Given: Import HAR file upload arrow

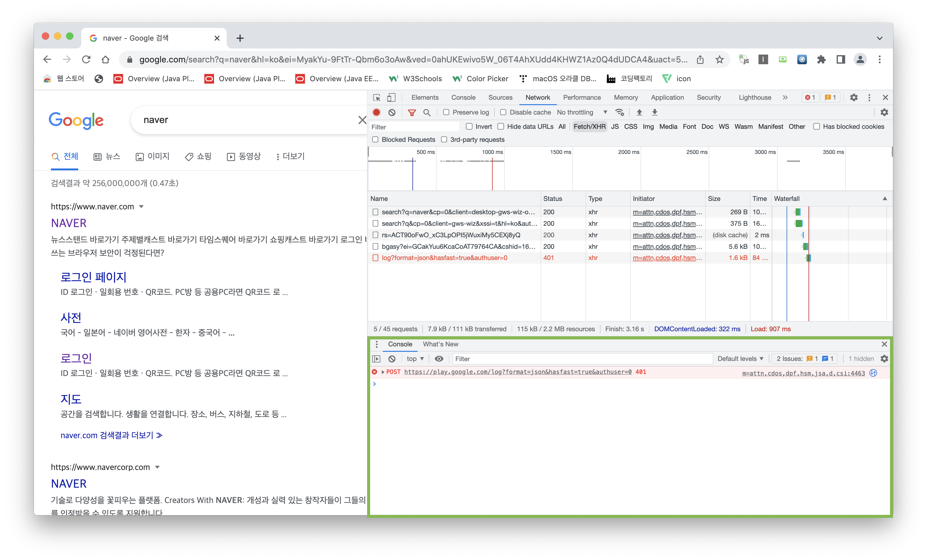Looking at the screenshot, I should coord(639,112).
